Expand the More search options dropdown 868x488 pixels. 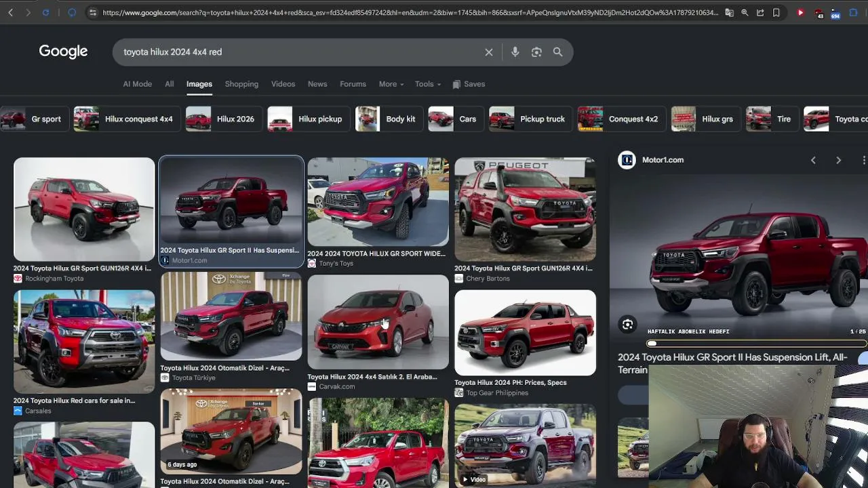pyautogui.click(x=391, y=84)
